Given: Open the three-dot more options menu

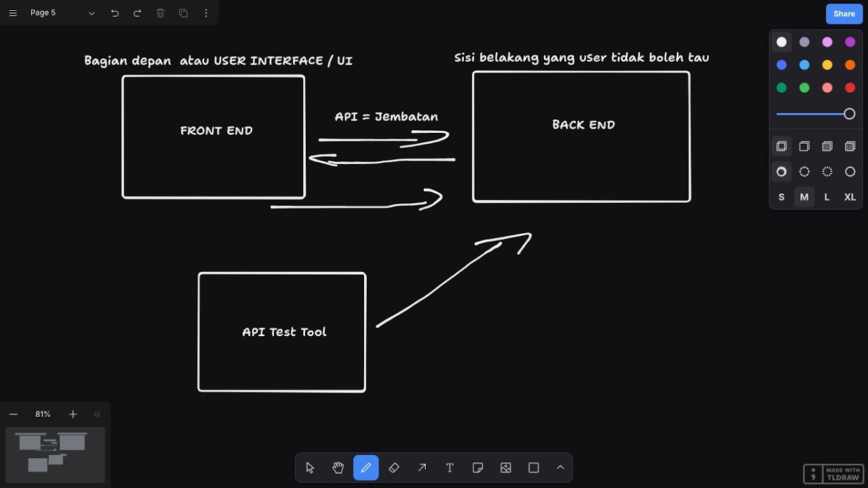Looking at the screenshot, I should [x=206, y=13].
